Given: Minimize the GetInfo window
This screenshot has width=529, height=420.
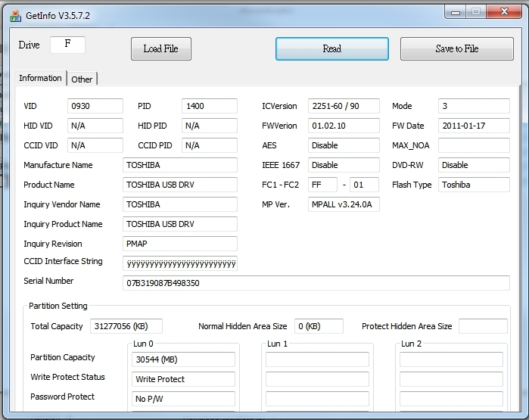Looking at the screenshot, I should (x=456, y=12).
